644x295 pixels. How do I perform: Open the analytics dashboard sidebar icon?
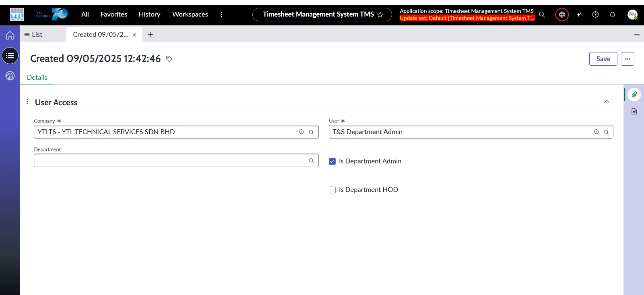coord(10,75)
